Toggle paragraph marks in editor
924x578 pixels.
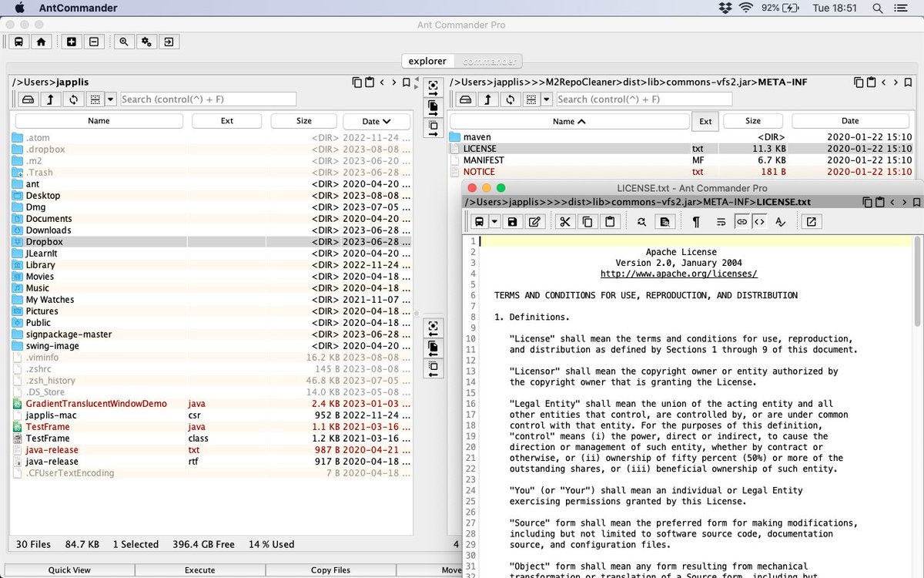pyautogui.click(x=696, y=222)
